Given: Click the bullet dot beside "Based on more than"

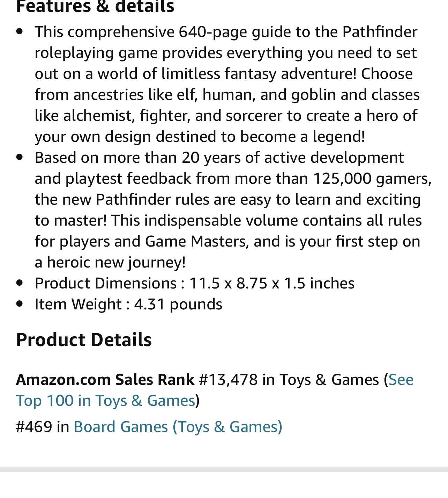Looking at the screenshot, I should pos(20,157).
